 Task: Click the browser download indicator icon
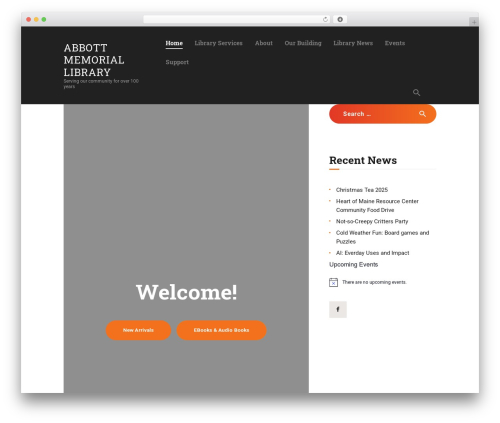point(340,19)
